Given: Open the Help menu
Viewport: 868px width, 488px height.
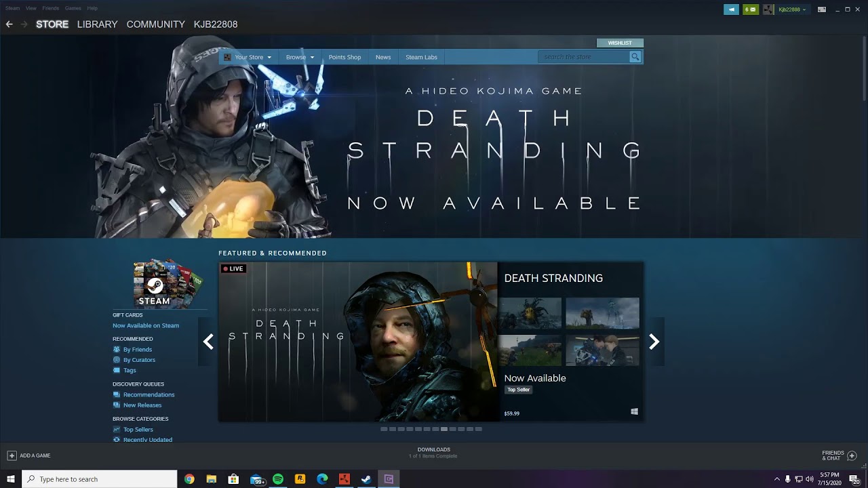Looking at the screenshot, I should point(92,8).
